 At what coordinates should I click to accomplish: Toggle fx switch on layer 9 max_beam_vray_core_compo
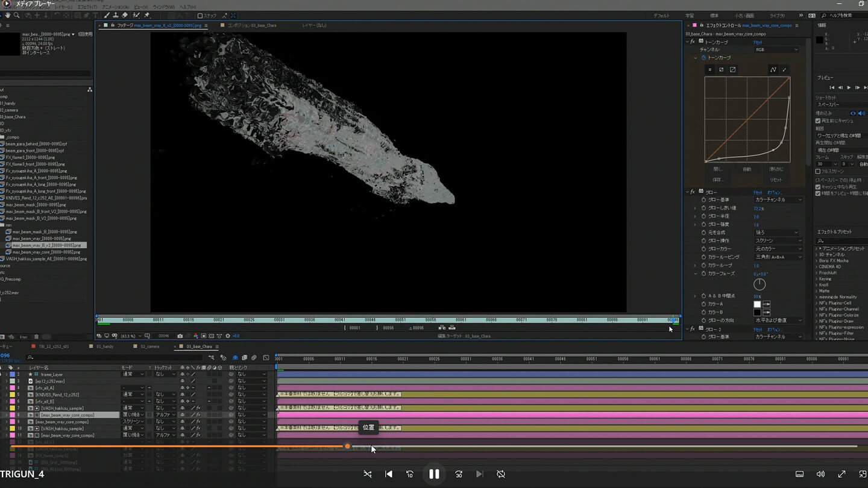click(198, 422)
